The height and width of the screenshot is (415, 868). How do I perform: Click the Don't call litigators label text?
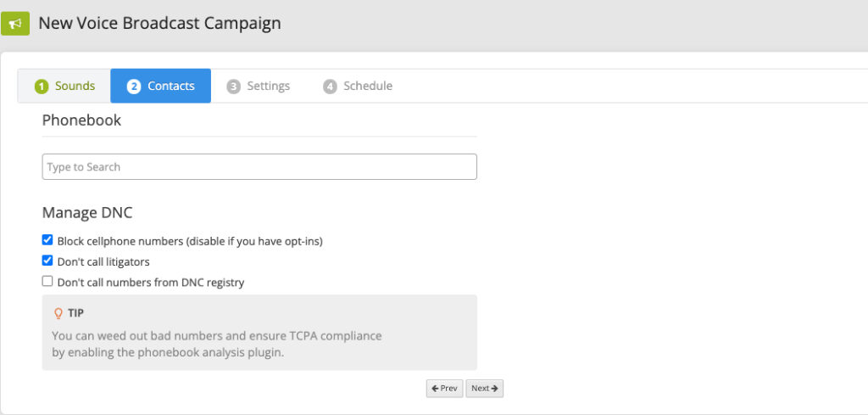click(x=103, y=261)
